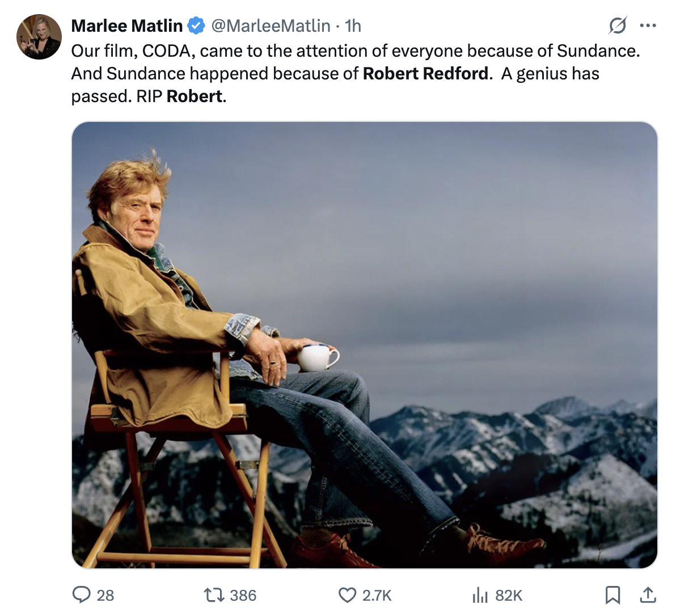
Task: Click the Marlee Matlin display name
Action: pos(126,26)
